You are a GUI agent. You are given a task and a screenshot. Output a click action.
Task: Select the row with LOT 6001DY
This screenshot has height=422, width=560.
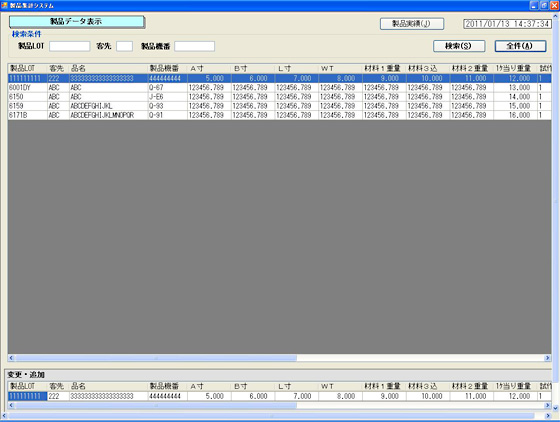coord(279,87)
